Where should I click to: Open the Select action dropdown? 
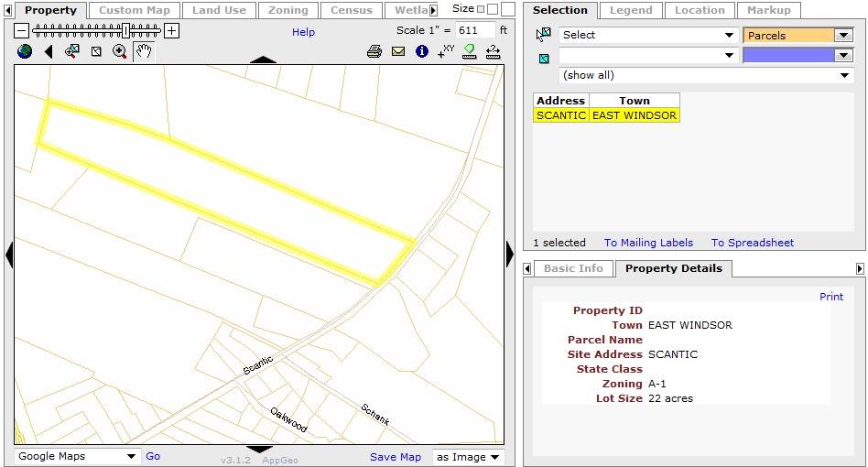click(648, 35)
